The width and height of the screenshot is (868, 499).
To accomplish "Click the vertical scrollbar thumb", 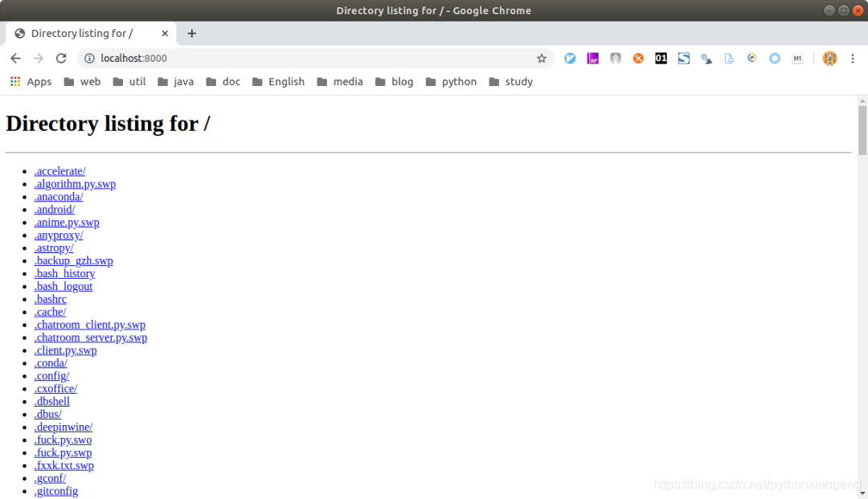I will 862,130.
